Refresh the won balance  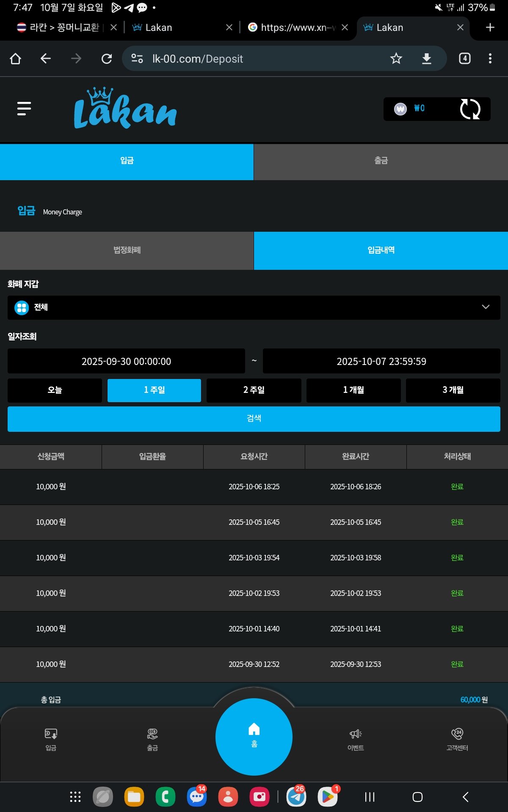coord(470,109)
